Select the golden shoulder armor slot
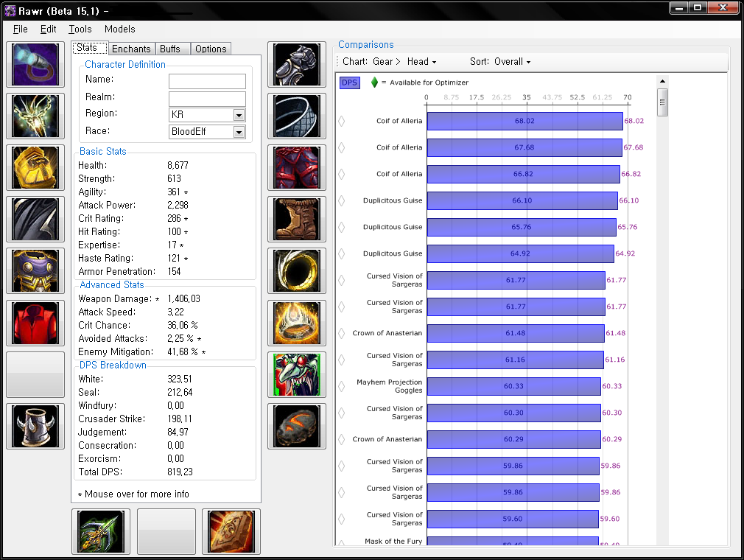The image size is (744, 560). [35, 167]
